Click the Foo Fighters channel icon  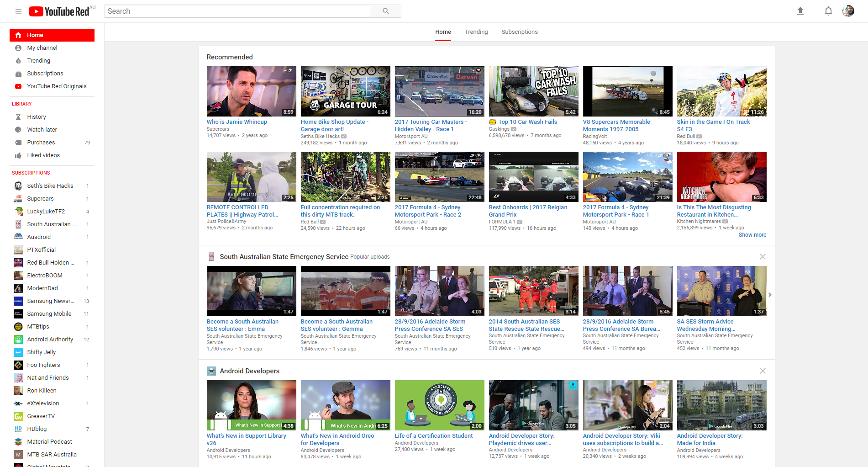pos(18,365)
